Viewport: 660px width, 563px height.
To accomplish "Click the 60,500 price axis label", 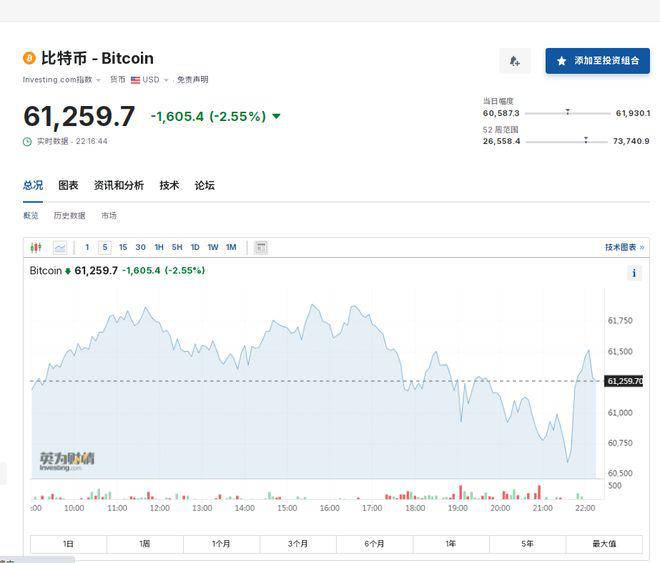I will tap(620, 473).
